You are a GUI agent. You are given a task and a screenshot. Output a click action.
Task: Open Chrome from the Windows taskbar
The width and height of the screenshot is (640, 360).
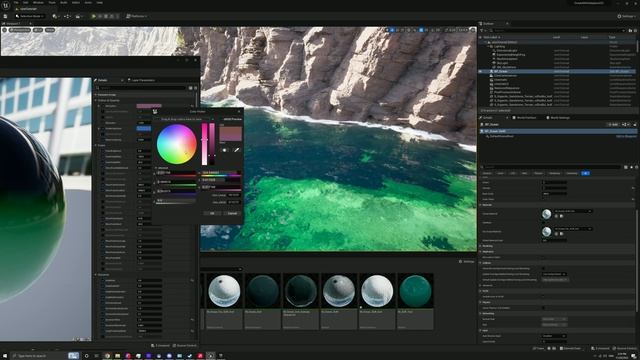tap(107, 356)
